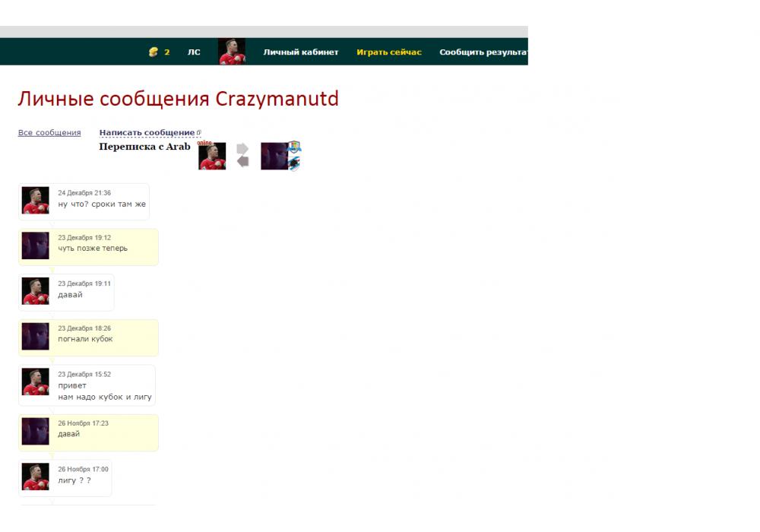
Task: Click avatar in 26 Ноября 17:00 message
Action: (36, 477)
